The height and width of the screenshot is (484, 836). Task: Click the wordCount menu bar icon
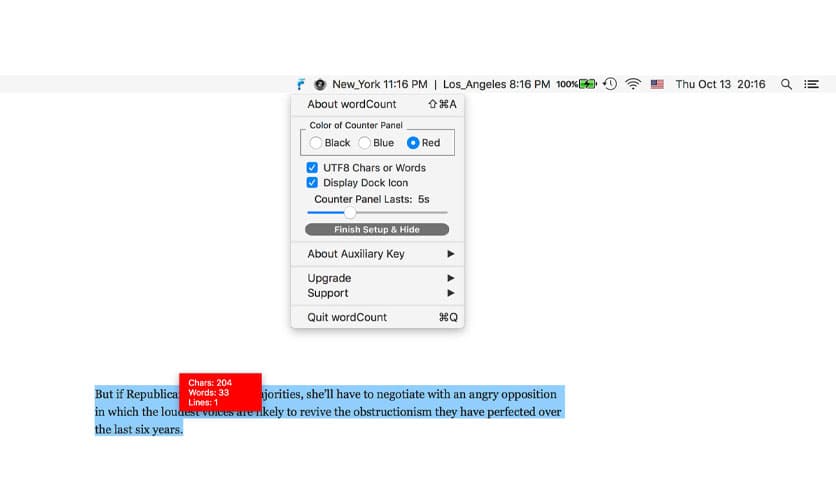click(x=301, y=85)
